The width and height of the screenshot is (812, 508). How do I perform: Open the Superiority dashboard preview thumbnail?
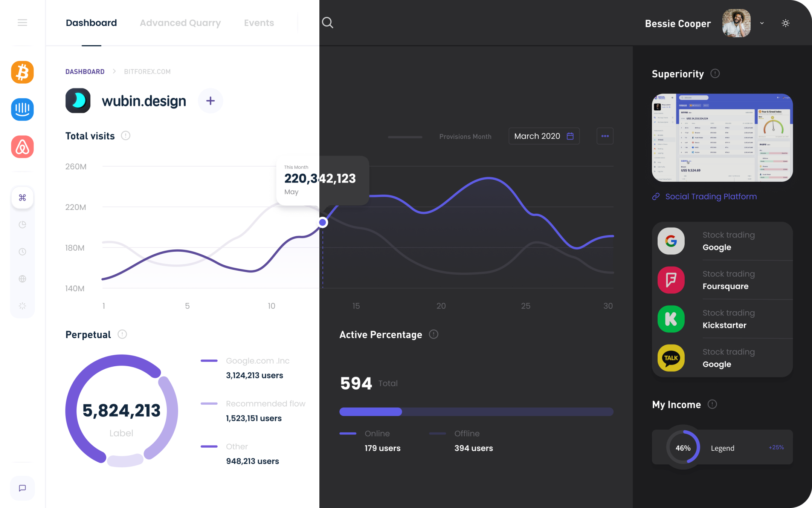(x=722, y=138)
